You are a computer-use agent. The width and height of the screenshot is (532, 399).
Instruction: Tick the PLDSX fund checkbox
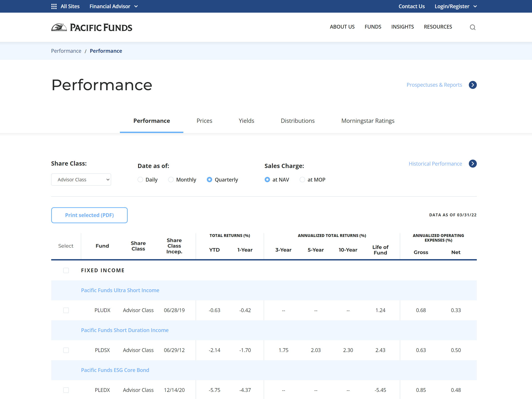(x=66, y=350)
